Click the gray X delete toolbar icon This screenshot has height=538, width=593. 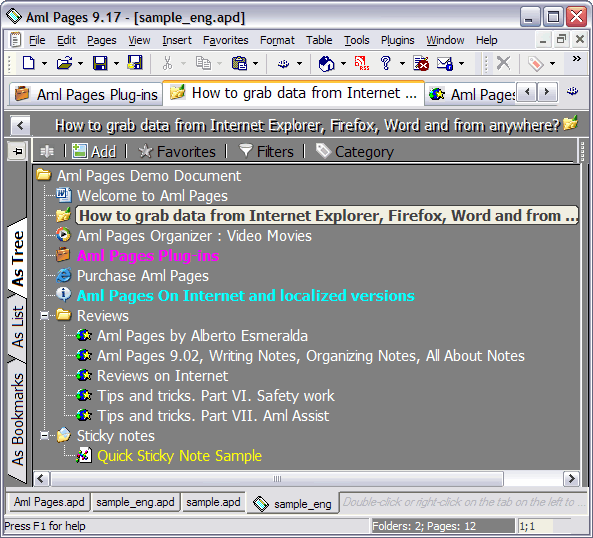tap(503, 63)
